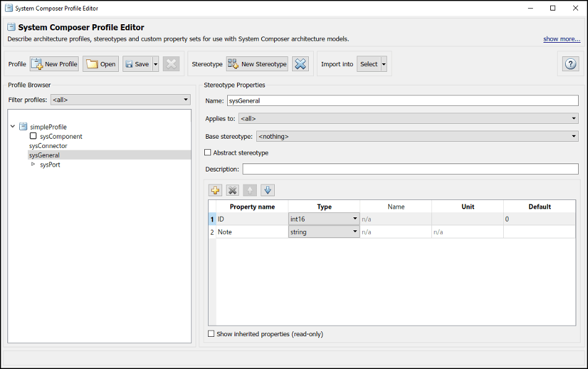This screenshot has width=588, height=369.
Task: Open the show more link
Action: pos(561,38)
